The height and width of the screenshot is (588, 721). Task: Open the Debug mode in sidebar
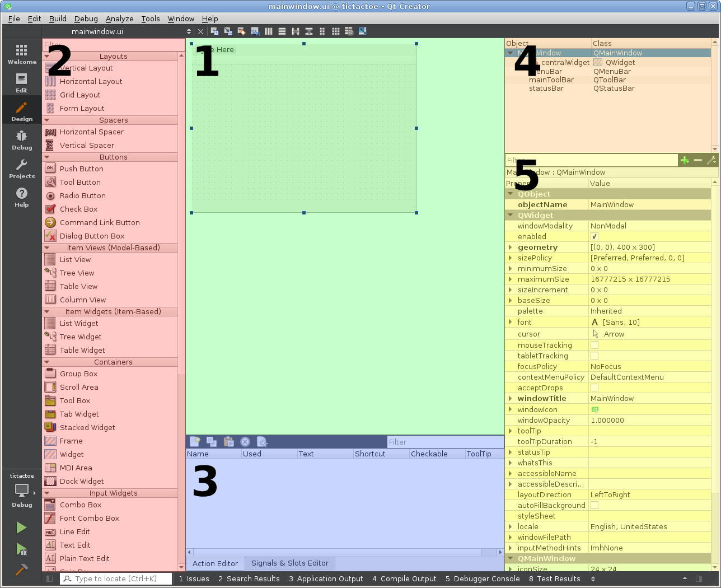(21, 140)
